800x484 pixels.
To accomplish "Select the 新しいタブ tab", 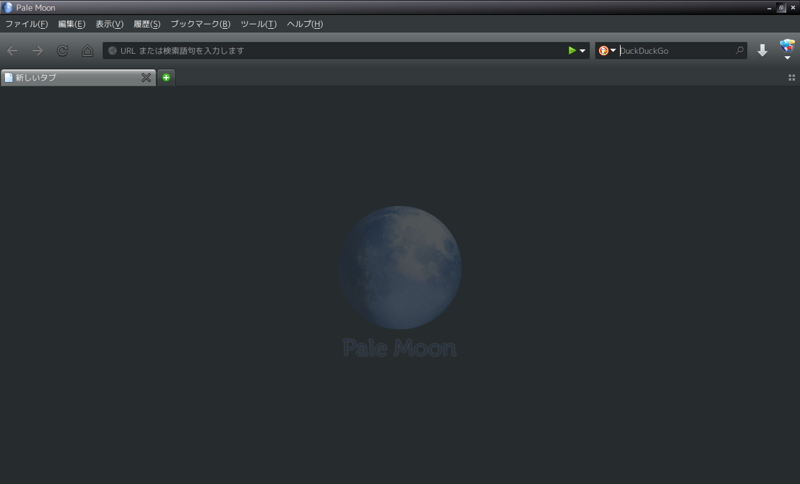I will click(x=78, y=78).
